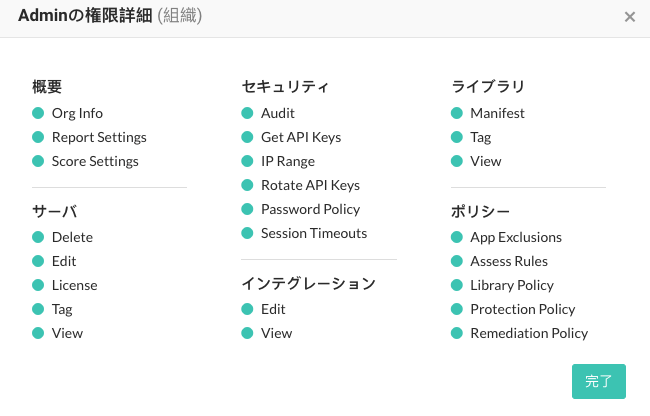650x416 pixels.
Task: Click the IP Range permission
Action: click(288, 161)
